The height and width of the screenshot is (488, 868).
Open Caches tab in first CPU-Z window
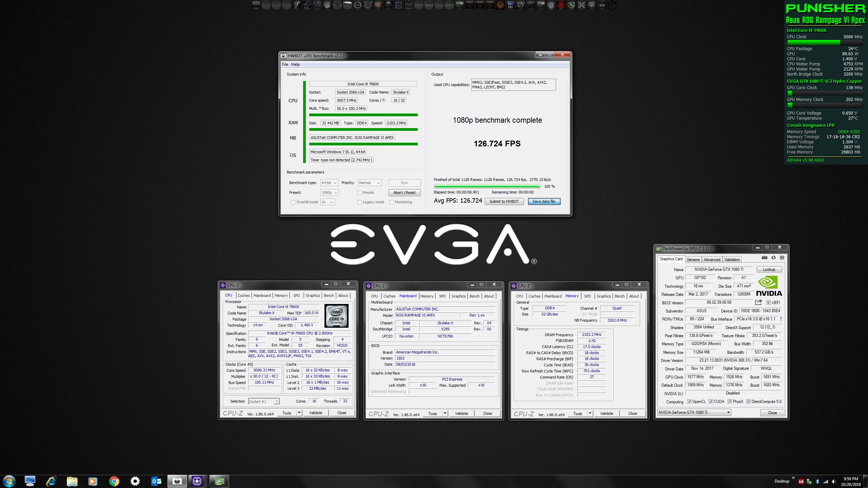pos(243,296)
